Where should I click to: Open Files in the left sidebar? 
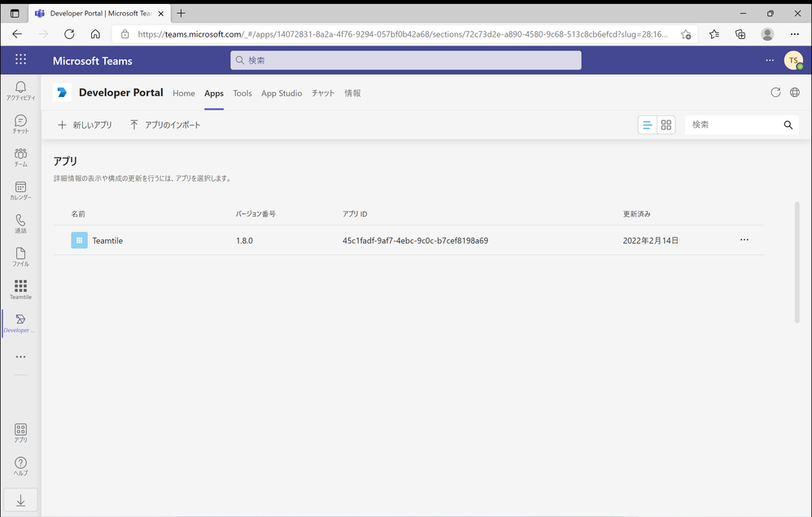pyautogui.click(x=20, y=256)
